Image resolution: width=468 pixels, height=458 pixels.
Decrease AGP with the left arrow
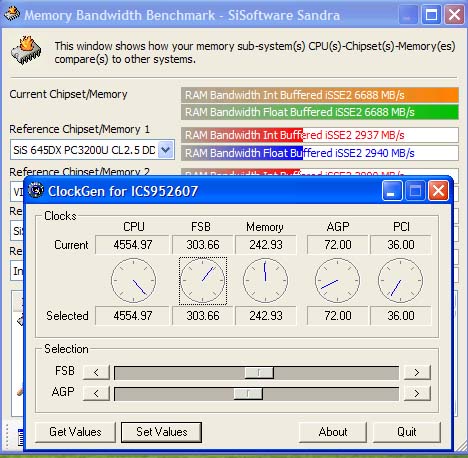[x=96, y=394]
